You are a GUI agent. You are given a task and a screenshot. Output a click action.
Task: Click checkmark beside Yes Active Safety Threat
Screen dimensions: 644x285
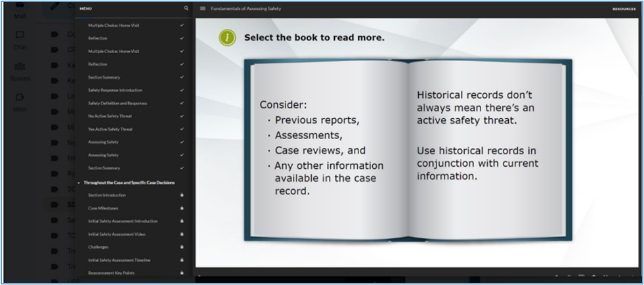coord(182,129)
